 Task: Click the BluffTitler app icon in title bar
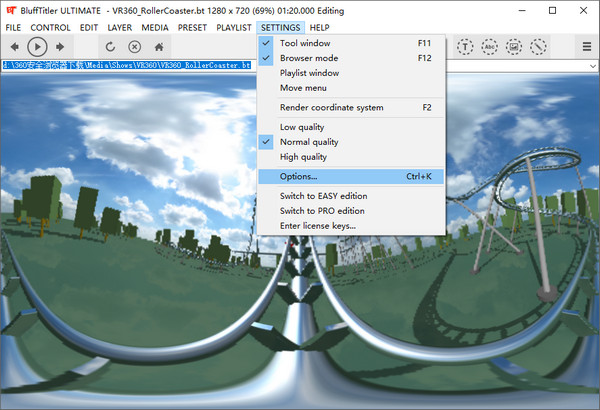pyautogui.click(x=11, y=10)
